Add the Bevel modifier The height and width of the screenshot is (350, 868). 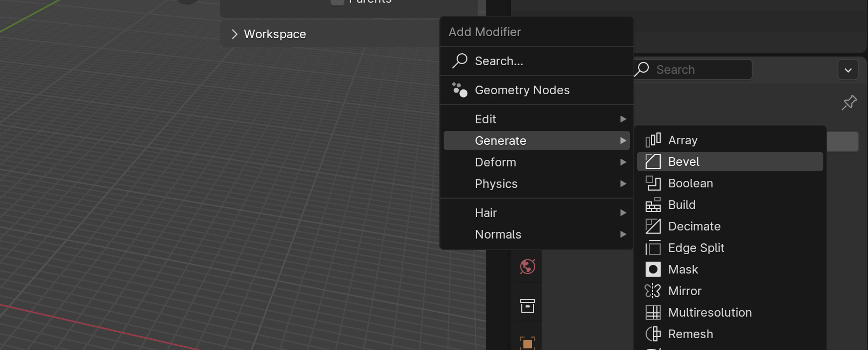click(x=730, y=162)
